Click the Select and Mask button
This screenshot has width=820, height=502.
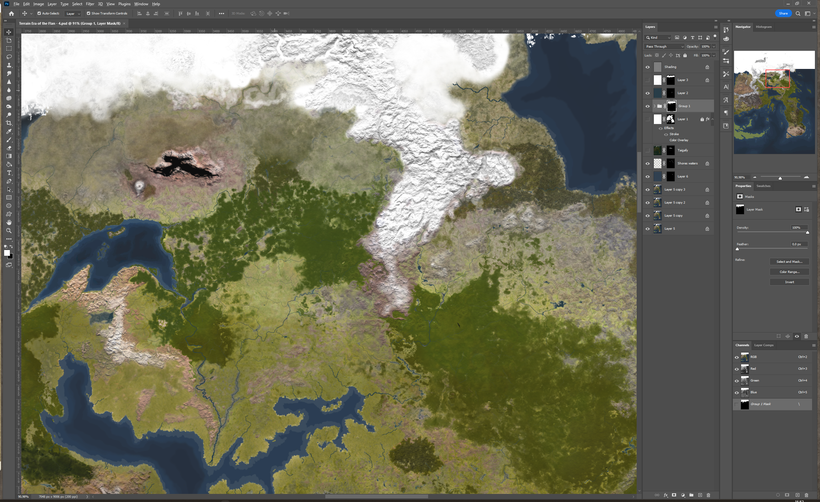[x=789, y=261]
